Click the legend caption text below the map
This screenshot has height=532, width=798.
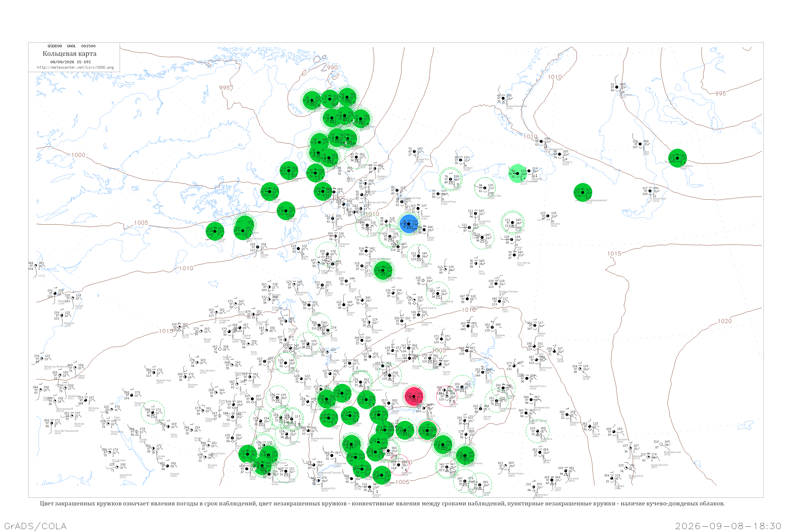coord(382,504)
